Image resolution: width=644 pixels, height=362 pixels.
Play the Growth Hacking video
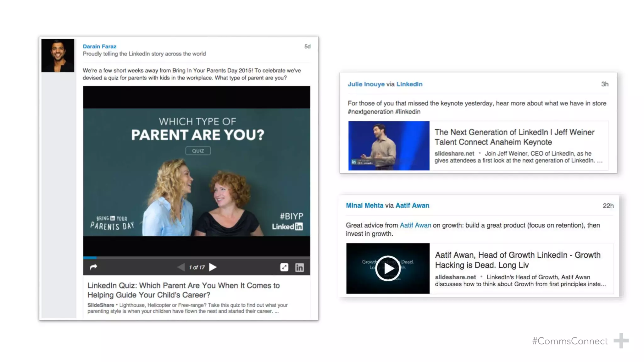[388, 268]
